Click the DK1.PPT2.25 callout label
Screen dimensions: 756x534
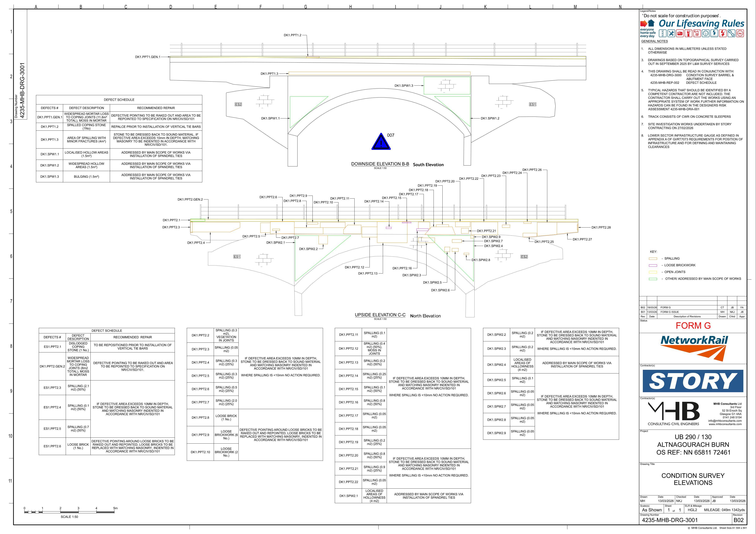tap(544, 242)
